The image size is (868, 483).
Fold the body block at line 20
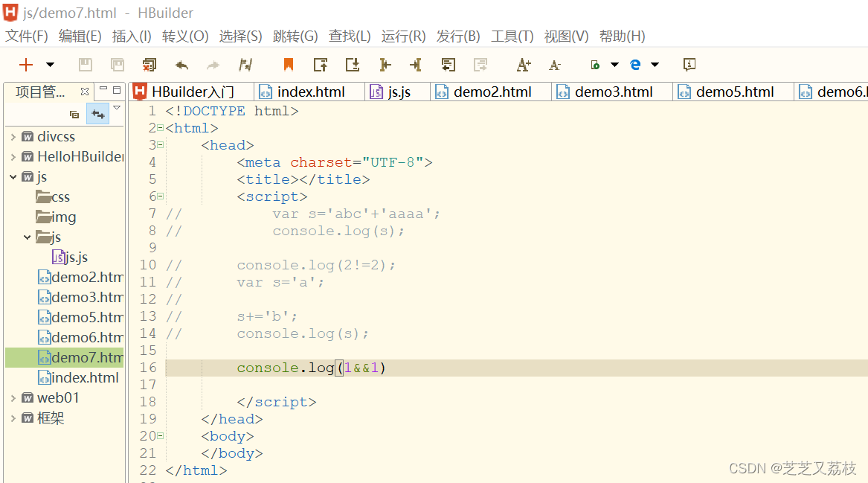click(x=161, y=436)
